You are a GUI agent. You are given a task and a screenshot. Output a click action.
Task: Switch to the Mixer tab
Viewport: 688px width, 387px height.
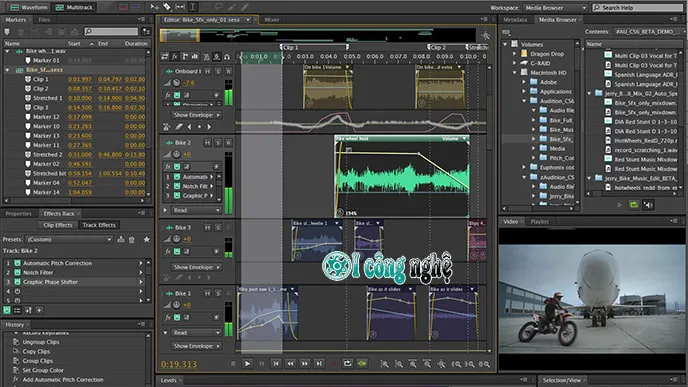[x=272, y=20]
